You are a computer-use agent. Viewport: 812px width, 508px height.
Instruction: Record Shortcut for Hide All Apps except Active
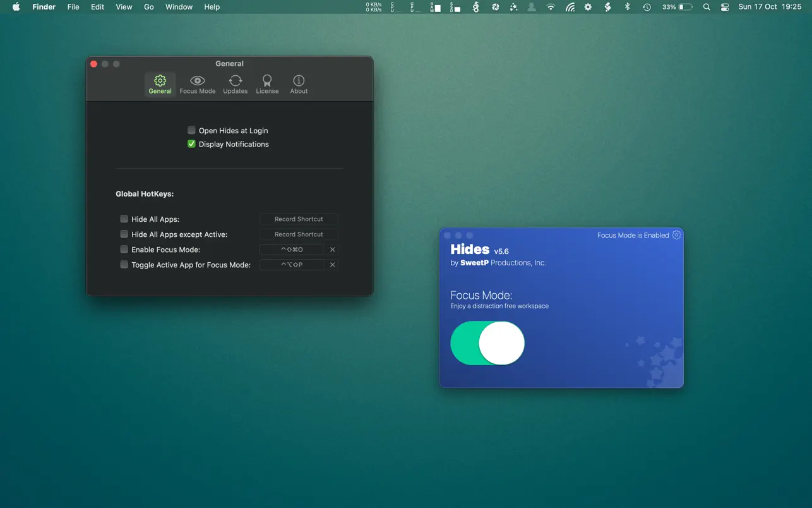tap(299, 234)
